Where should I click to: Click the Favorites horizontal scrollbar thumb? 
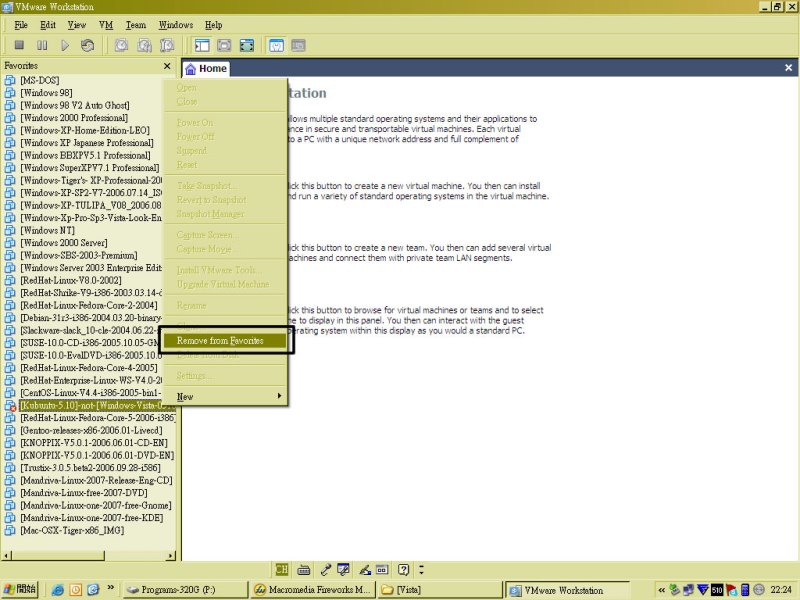pyautogui.click(x=58, y=555)
